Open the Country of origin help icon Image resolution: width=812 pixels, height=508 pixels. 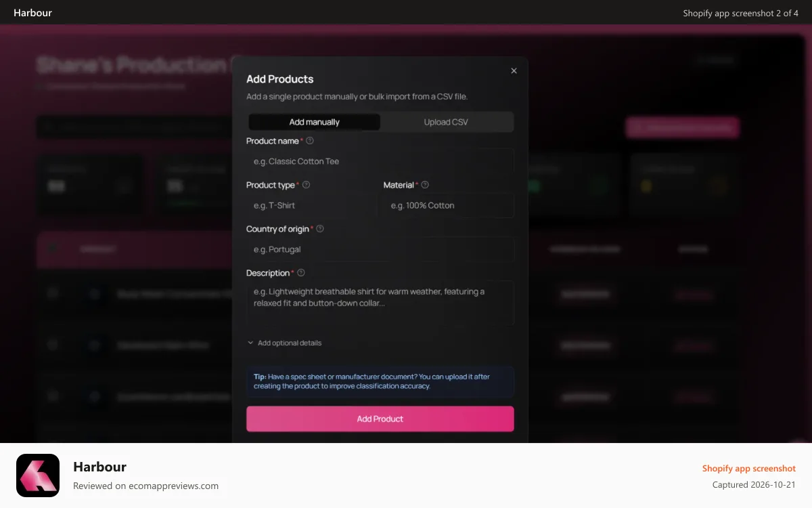point(320,229)
